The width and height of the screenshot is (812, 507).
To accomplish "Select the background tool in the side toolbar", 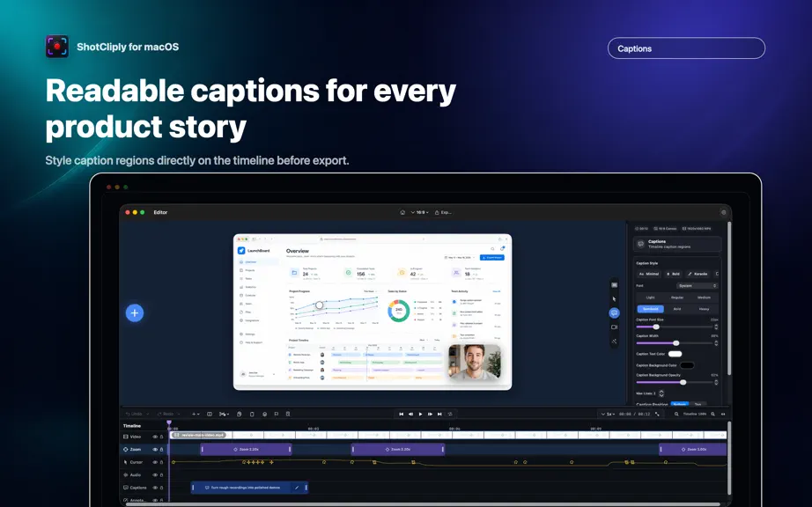I will (x=614, y=285).
